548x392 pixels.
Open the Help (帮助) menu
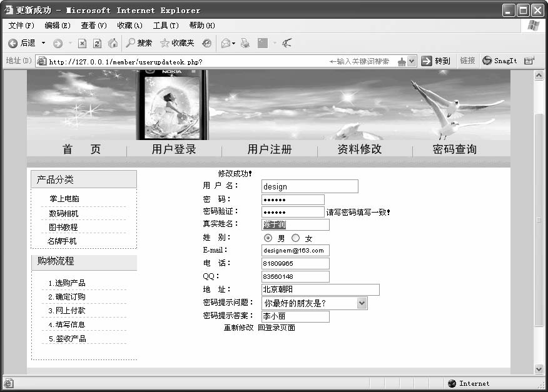[x=202, y=26]
